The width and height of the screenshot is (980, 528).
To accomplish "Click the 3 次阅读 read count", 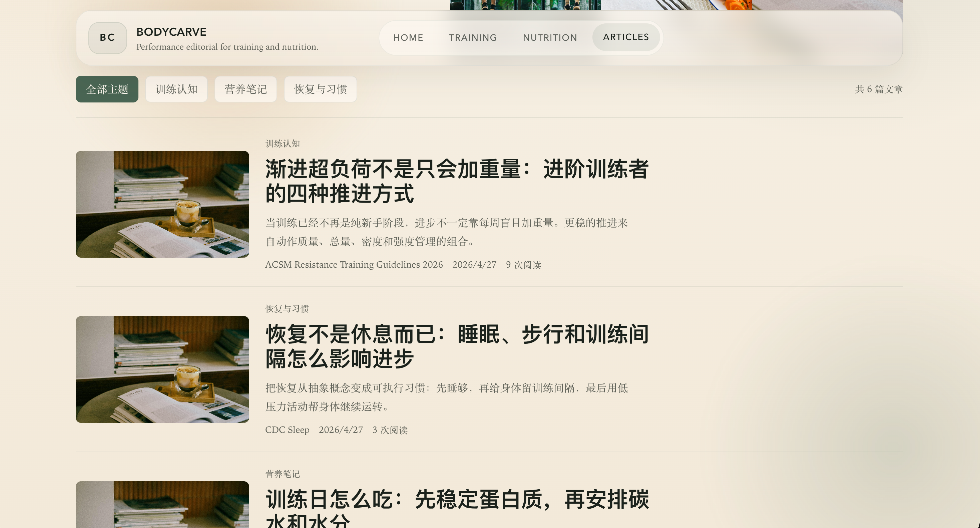I will (x=390, y=430).
